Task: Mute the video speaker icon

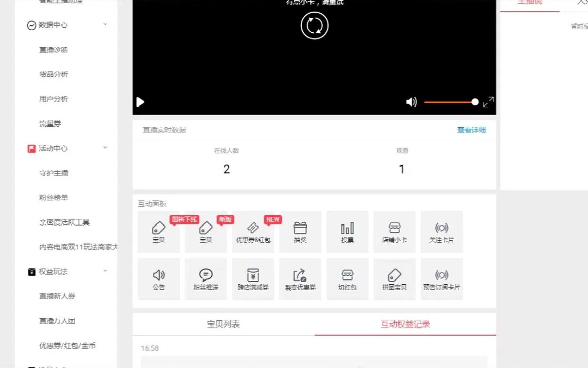Action: [411, 102]
